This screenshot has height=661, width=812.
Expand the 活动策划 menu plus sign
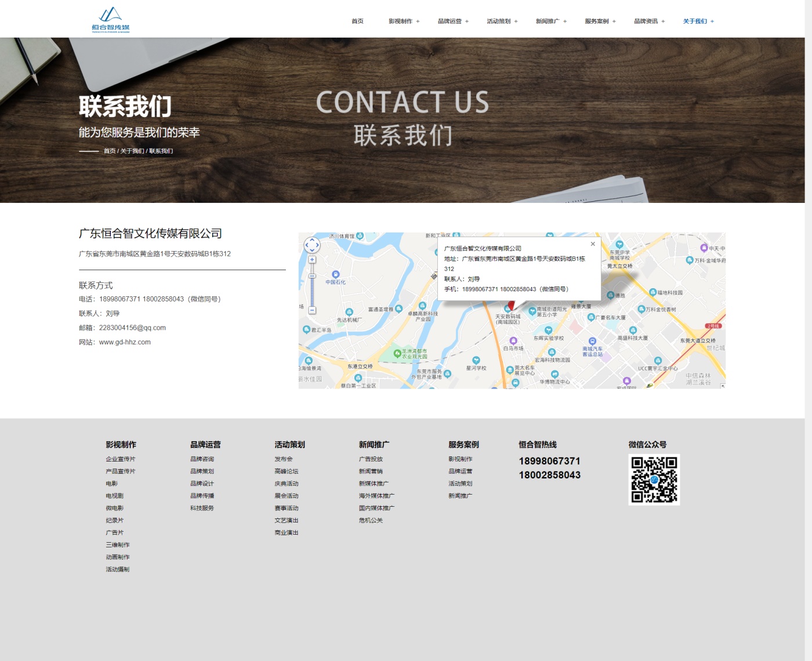pyautogui.click(x=516, y=21)
